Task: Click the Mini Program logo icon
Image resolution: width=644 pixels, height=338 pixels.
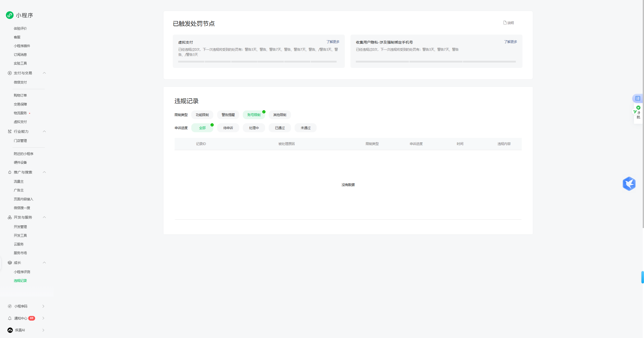Action: point(10,15)
